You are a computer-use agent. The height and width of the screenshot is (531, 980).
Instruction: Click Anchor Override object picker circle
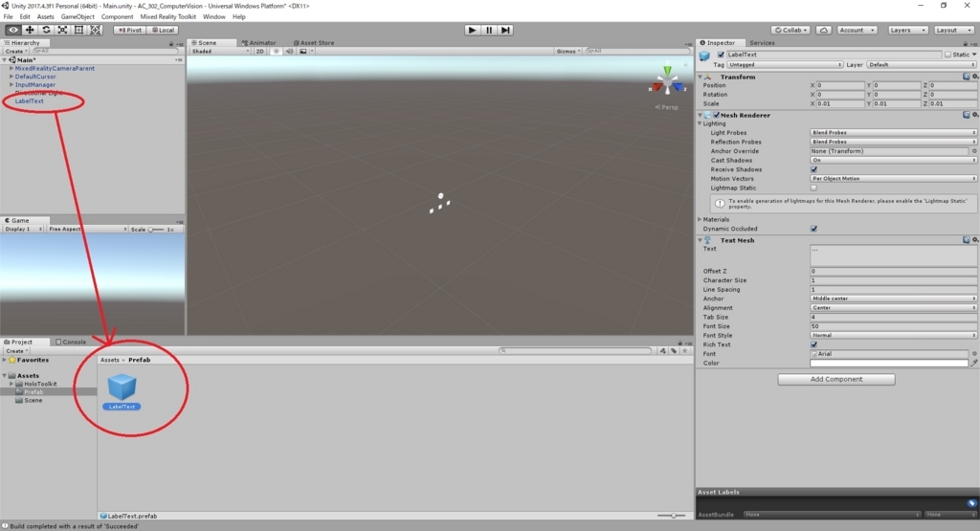[973, 151]
